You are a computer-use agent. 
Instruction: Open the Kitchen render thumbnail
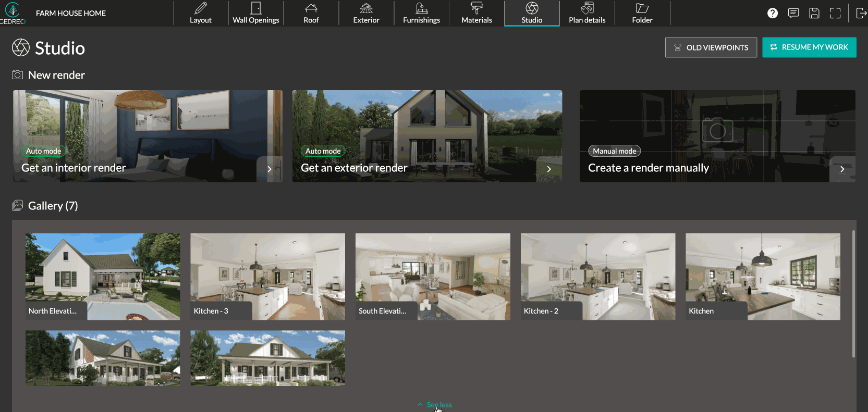pyautogui.click(x=763, y=277)
